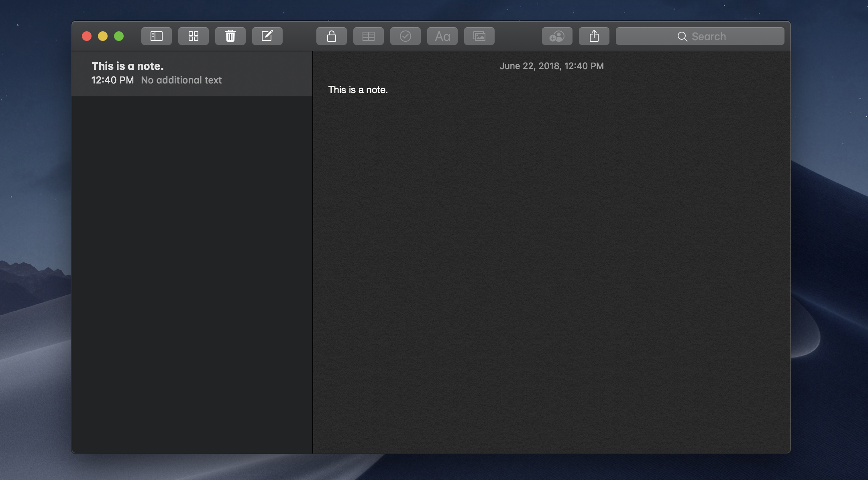Switch to gallery view of notes

pyautogui.click(x=194, y=36)
